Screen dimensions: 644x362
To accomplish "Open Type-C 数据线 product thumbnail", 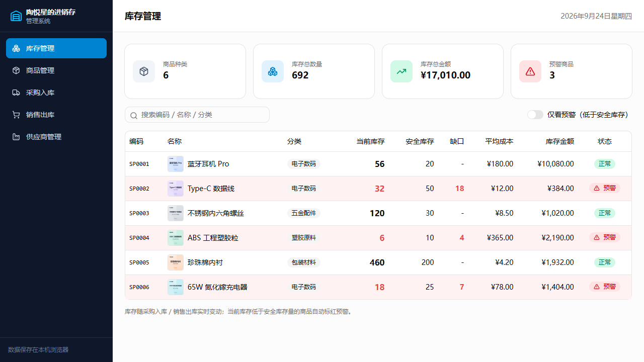I will click(176, 189).
